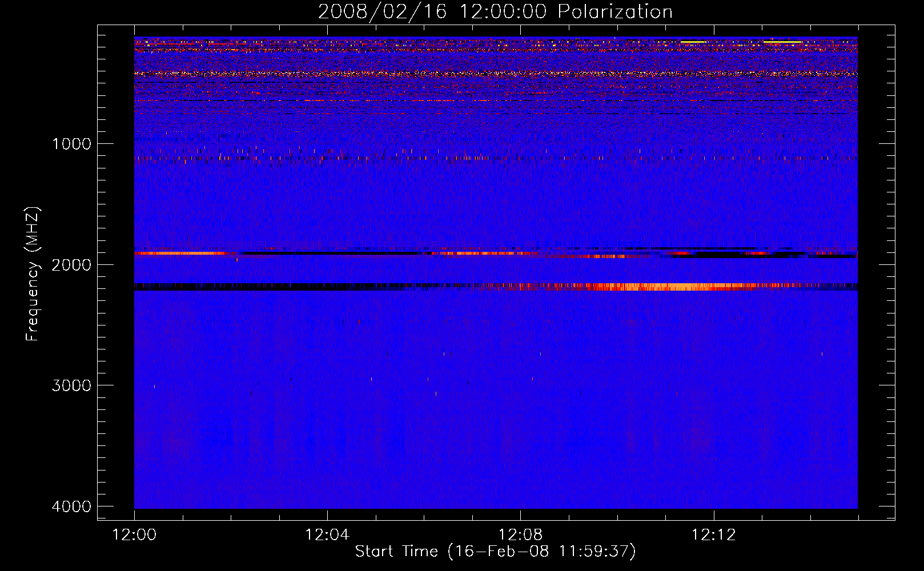The image size is (924, 571).
Task: Click the 4000 frequency tick label
Action: (71, 506)
